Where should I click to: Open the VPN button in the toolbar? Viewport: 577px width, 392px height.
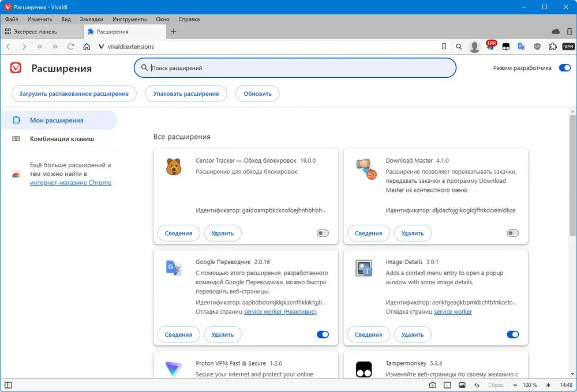(x=568, y=47)
